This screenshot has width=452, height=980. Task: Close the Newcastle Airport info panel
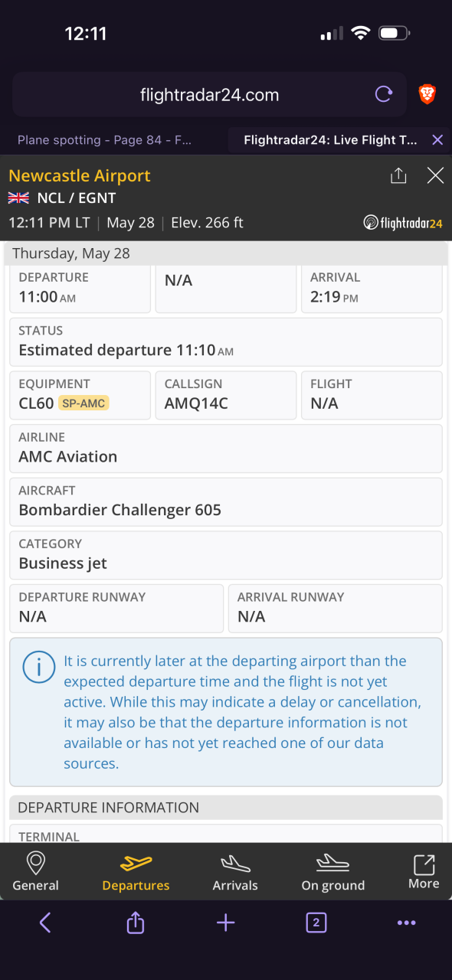pos(435,176)
